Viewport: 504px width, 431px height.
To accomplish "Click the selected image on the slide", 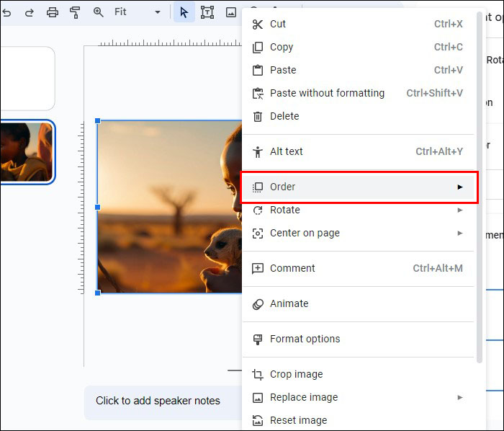I will click(170, 207).
